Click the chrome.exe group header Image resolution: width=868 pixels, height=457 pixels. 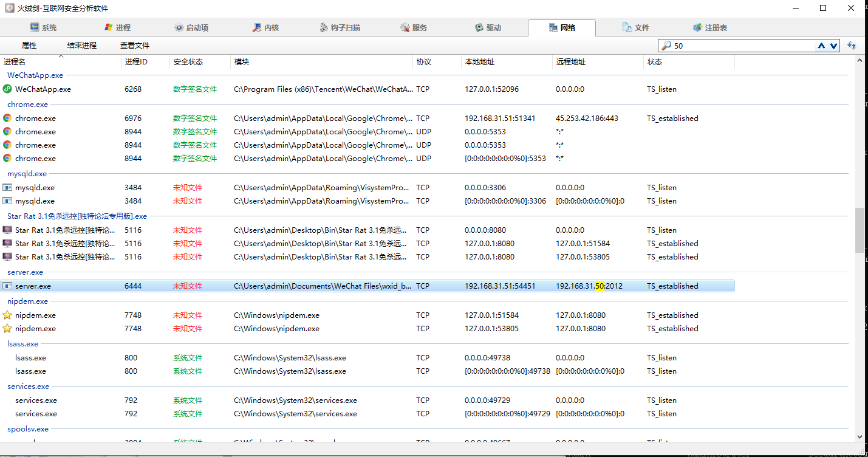[x=27, y=105]
